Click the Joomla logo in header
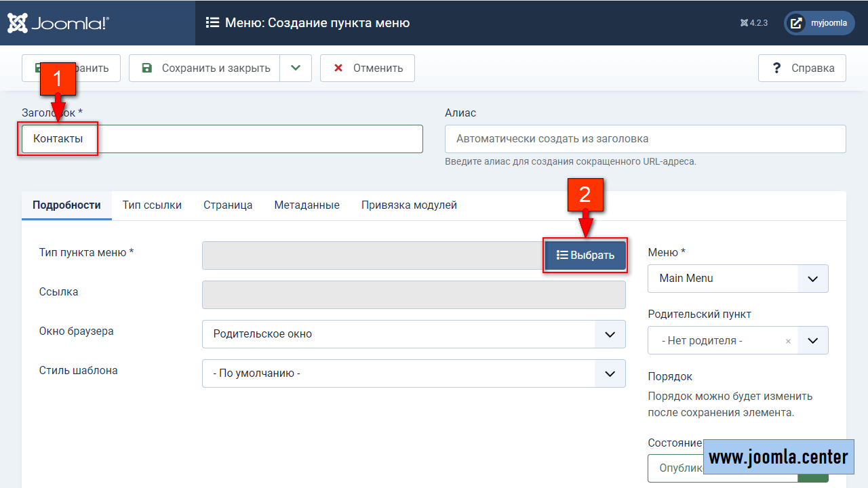 pos(58,23)
